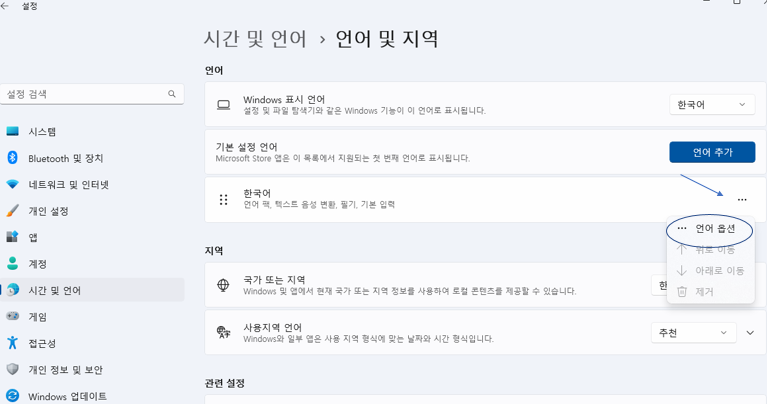
Task: Open the 한국어 more options button
Action: [x=742, y=199]
